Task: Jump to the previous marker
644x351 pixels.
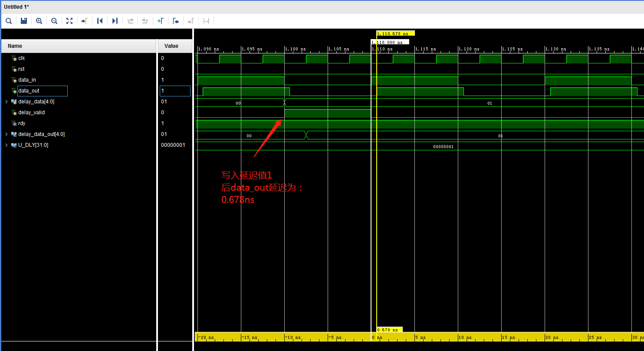Action: (176, 21)
